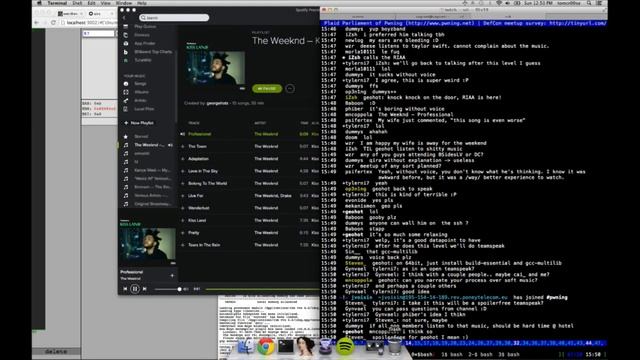Select the track Tears In The Rain
This screenshot has width=640, height=360.
pos(204,245)
